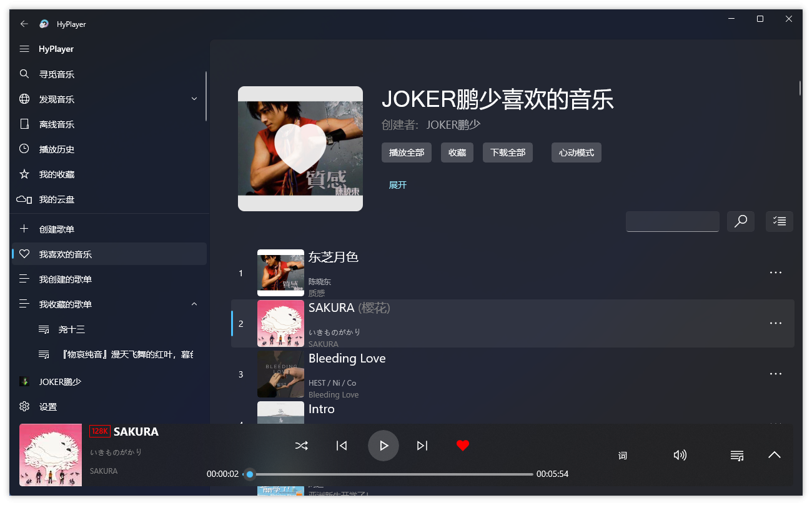The image size is (812, 505).
Task: Open 播放历史 play history
Action: (109, 149)
